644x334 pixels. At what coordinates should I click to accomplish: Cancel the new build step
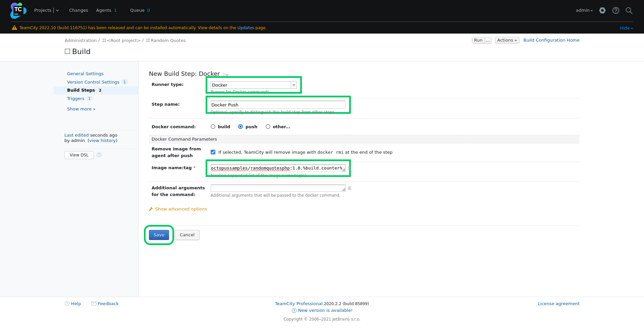tap(187, 235)
